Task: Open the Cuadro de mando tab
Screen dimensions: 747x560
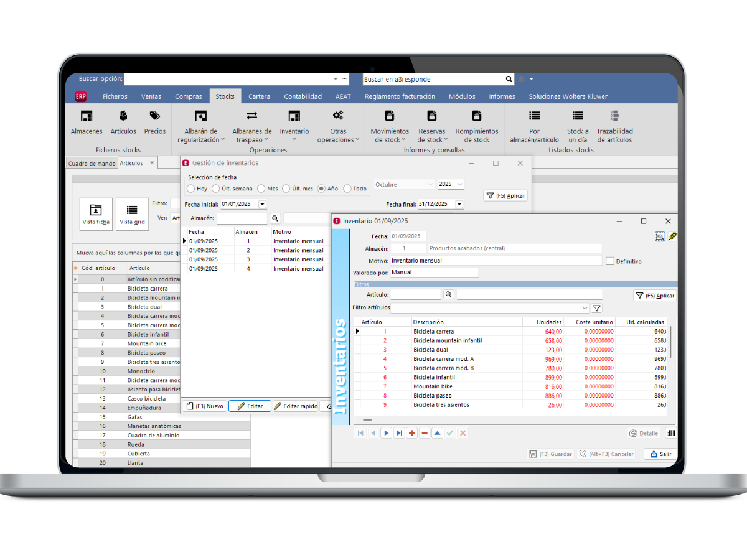Action: tap(92, 163)
